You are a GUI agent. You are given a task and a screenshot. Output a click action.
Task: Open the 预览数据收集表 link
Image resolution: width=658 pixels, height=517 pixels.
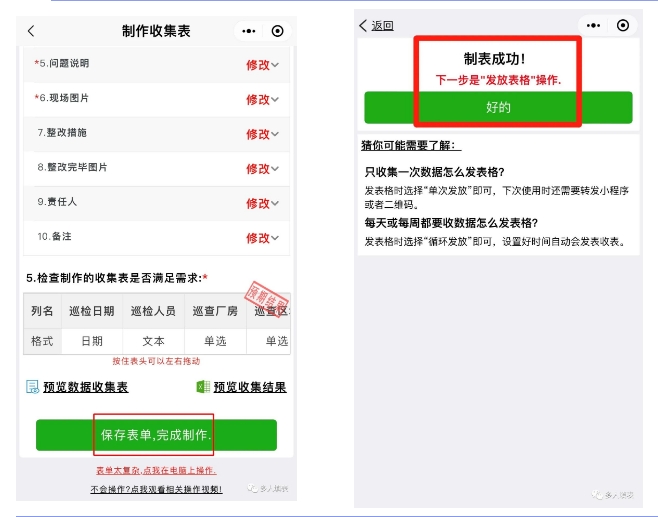point(86,387)
